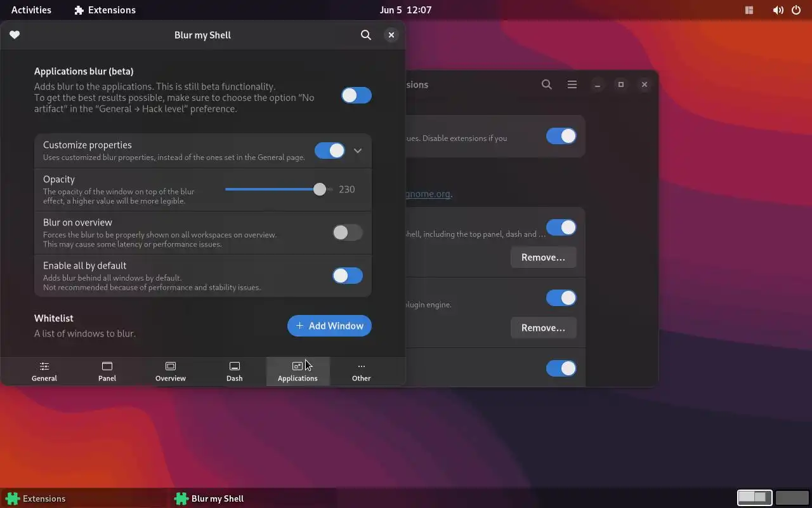This screenshot has width=812, height=508.
Task: Click the tray grid icon in top bar
Action: point(749,10)
